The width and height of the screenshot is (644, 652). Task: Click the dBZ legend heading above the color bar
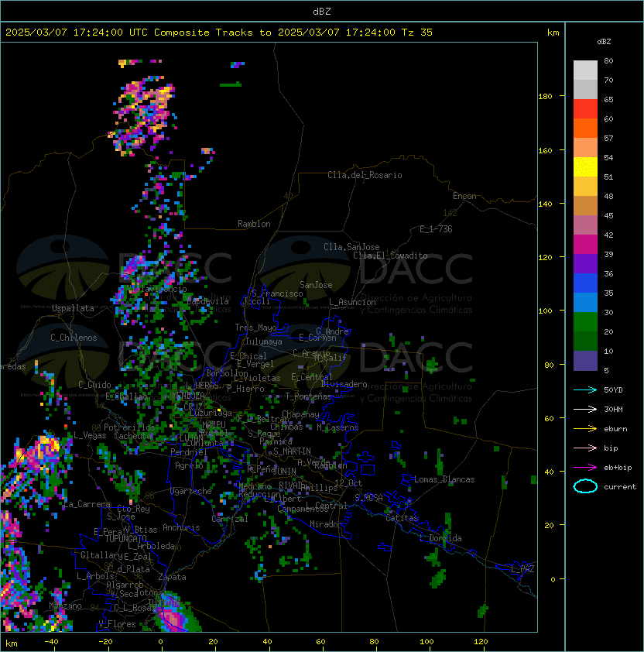tap(604, 42)
